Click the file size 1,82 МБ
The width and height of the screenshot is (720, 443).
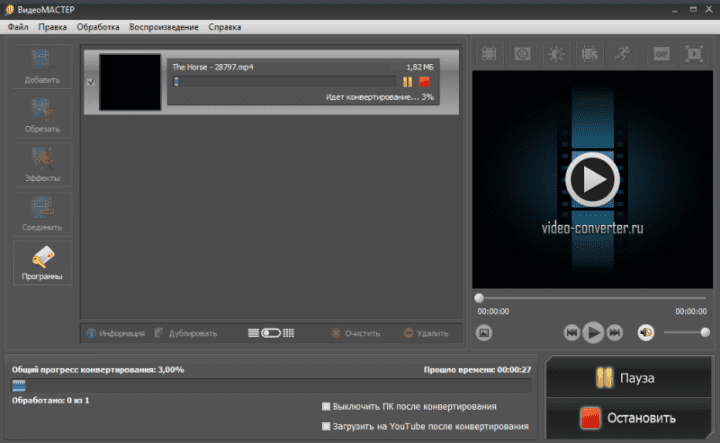(x=420, y=67)
